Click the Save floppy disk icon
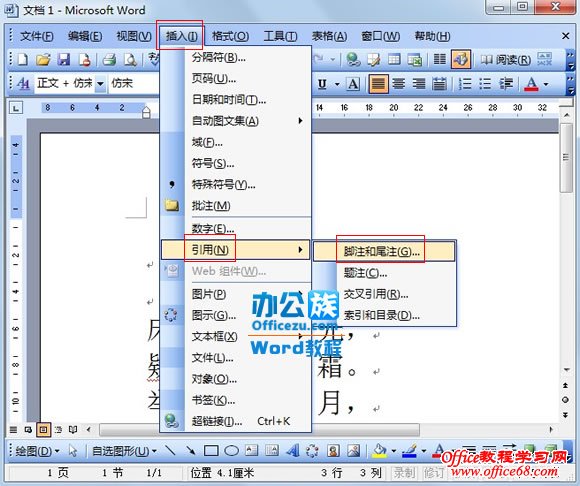This screenshot has height=486, width=580. coord(64,59)
